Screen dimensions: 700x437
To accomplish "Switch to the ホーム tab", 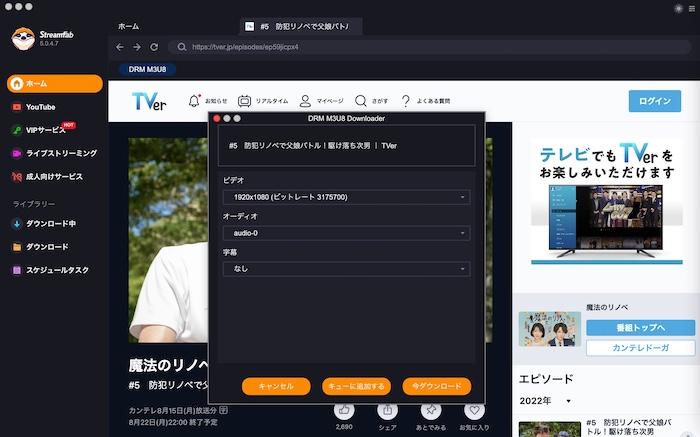I will (129, 27).
